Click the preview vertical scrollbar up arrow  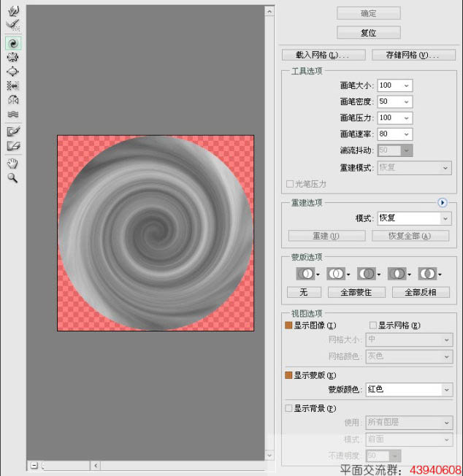point(269,12)
